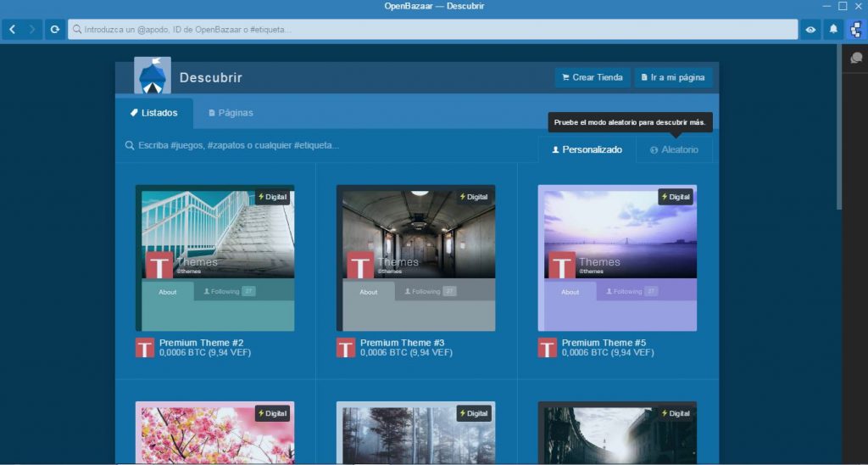Click the Digital badge on Premium Theme #3
The height and width of the screenshot is (465, 868).
(474, 197)
